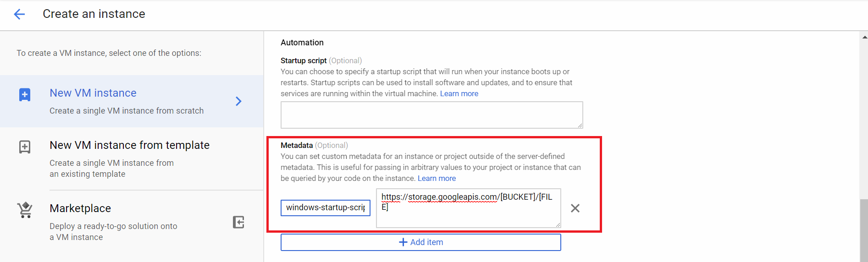
Task: Open Learn more link under Startup script
Action: click(459, 94)
